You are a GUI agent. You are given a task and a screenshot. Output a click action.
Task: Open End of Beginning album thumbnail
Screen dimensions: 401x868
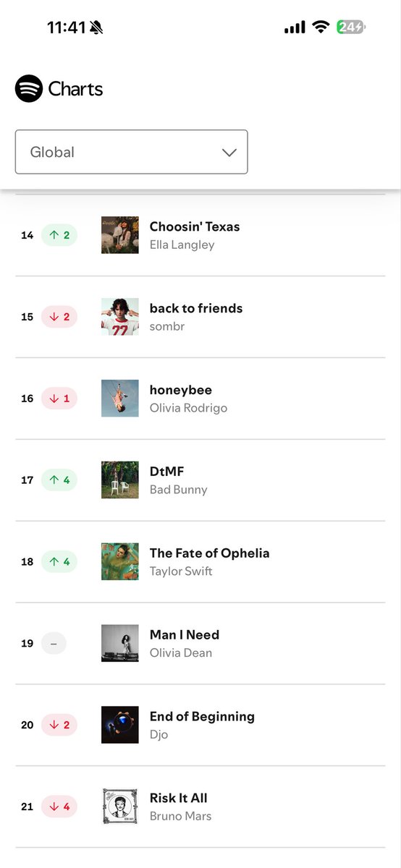click(120, 726)
